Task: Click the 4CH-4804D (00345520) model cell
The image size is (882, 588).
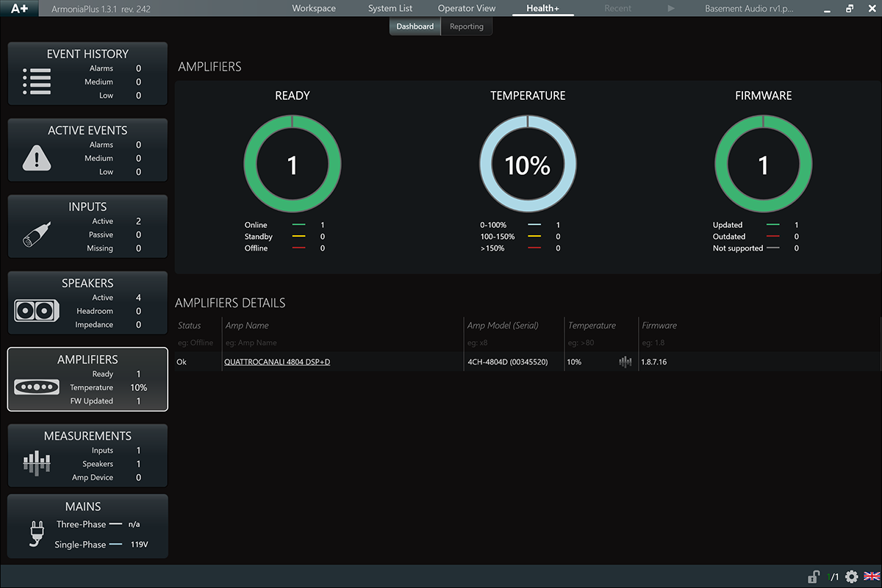Action: click(x=507, y=362)
